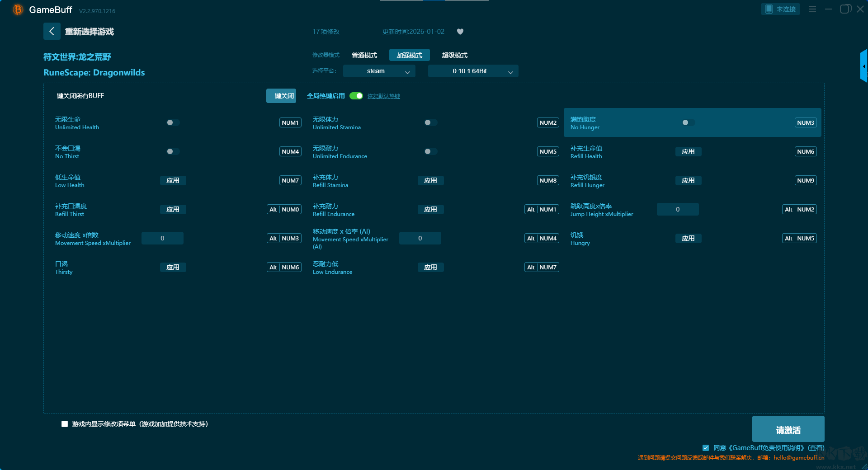Expand the blue side panel handle
This screenshot has width=868, height=470.
coord(863,66)
